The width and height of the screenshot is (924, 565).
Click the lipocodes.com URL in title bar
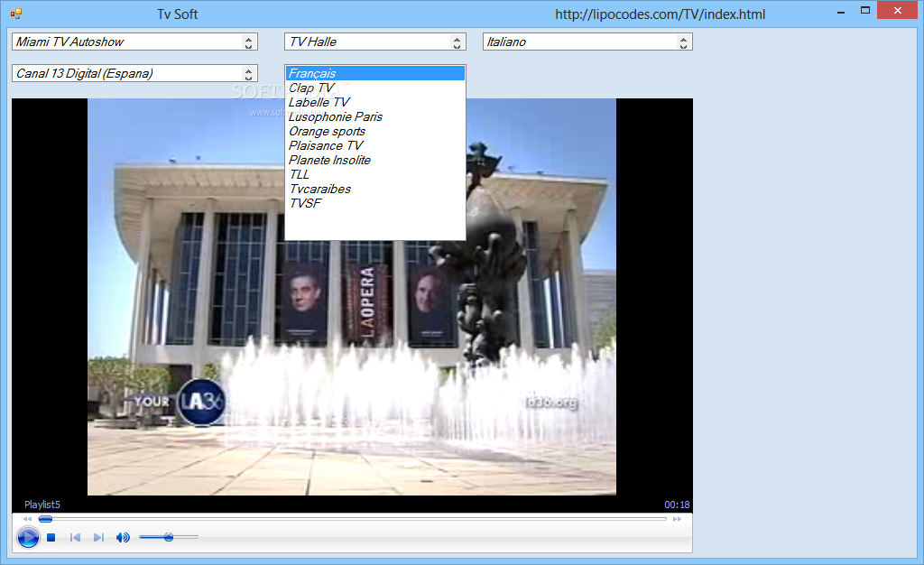[660, 14]
